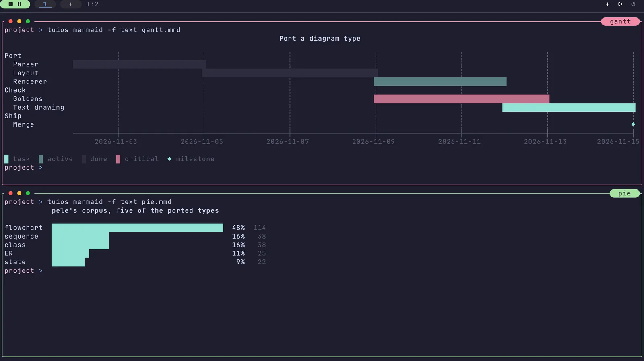Screen dimensions: 644x361
Task: Add a new workspace with the tab-bar plus
Action: 71,4
